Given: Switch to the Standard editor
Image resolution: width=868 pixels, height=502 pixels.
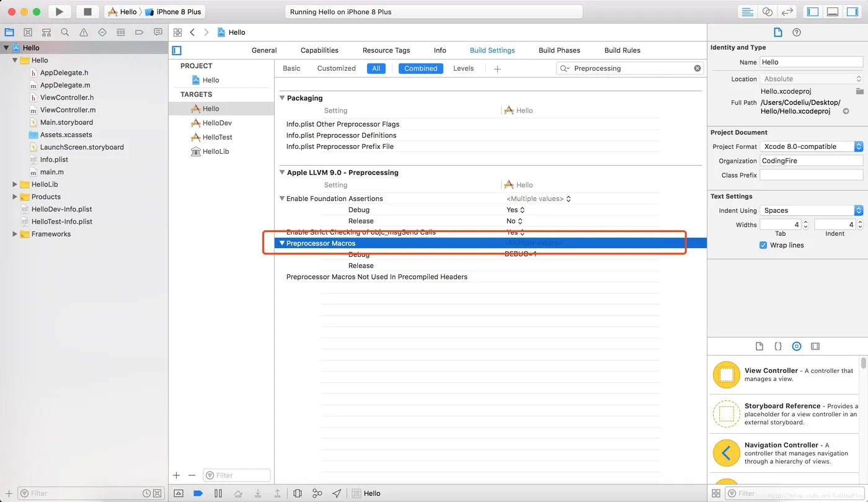Looking at the screenshot, I should [x=748, y=12].
